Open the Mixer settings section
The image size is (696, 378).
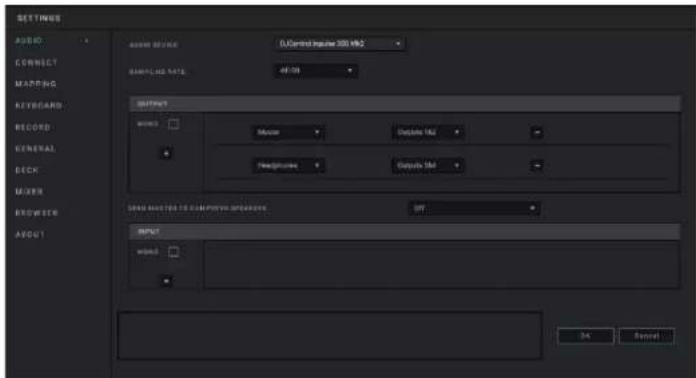click(x=29, y=192)
